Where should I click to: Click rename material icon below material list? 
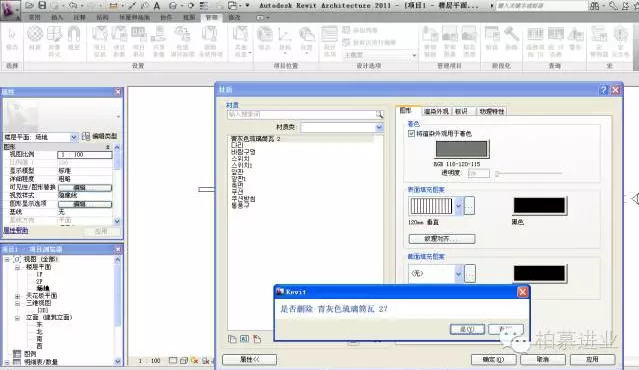245,339
